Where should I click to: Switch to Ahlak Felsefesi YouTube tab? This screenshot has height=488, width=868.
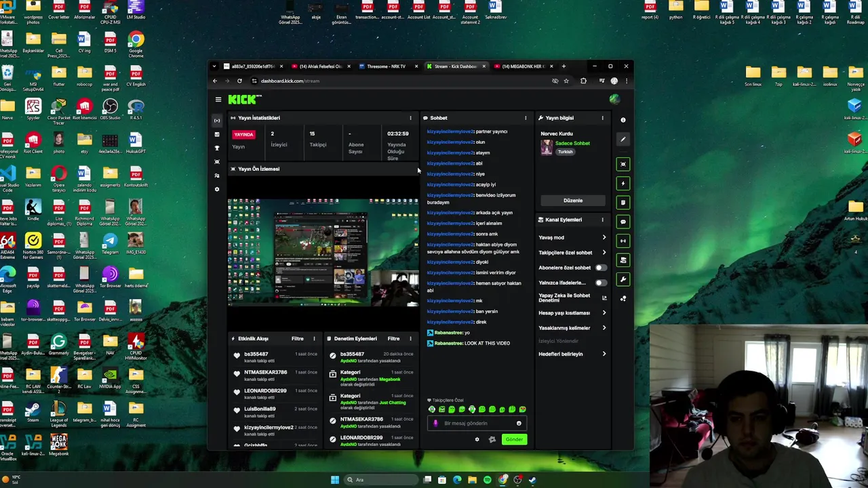(x=321, y=66)
